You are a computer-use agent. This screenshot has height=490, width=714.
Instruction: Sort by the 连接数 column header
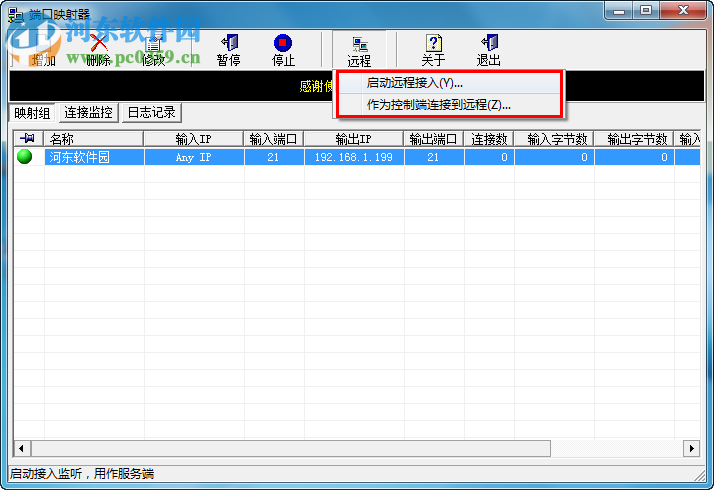489,139
